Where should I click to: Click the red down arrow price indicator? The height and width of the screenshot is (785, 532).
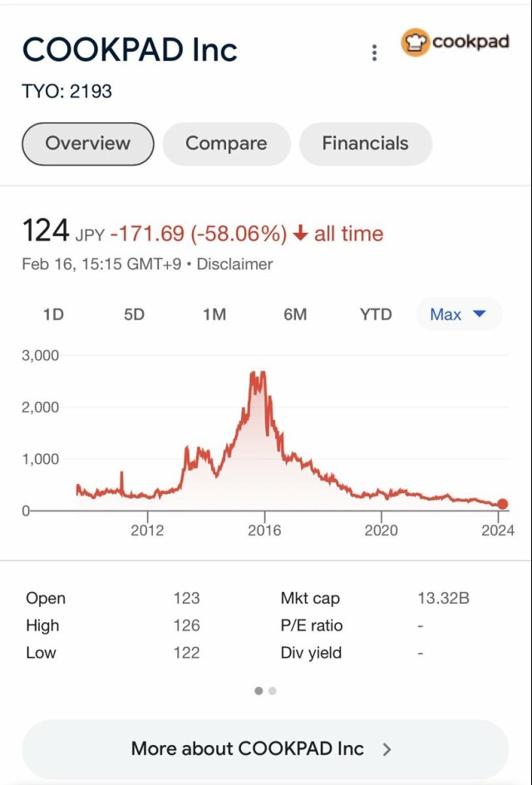pyautogui.click(x=300, y=235)
